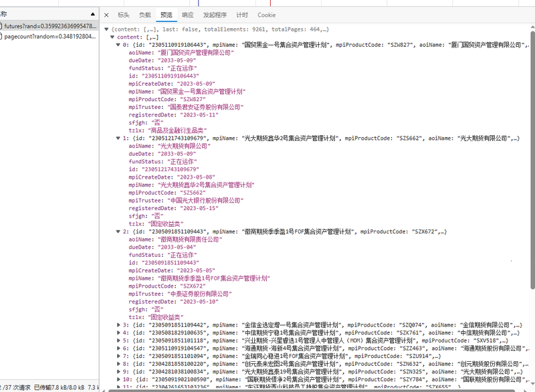Expand item 7 金瑞同心稳进1号FOF
The image size is (535, 392).
[118, 356]
